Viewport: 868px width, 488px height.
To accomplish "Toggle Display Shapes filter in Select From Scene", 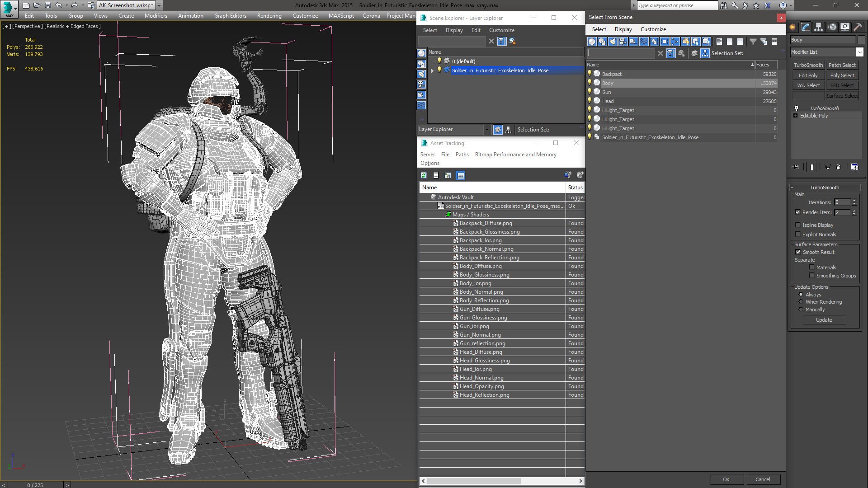I will tap(602, 42).
